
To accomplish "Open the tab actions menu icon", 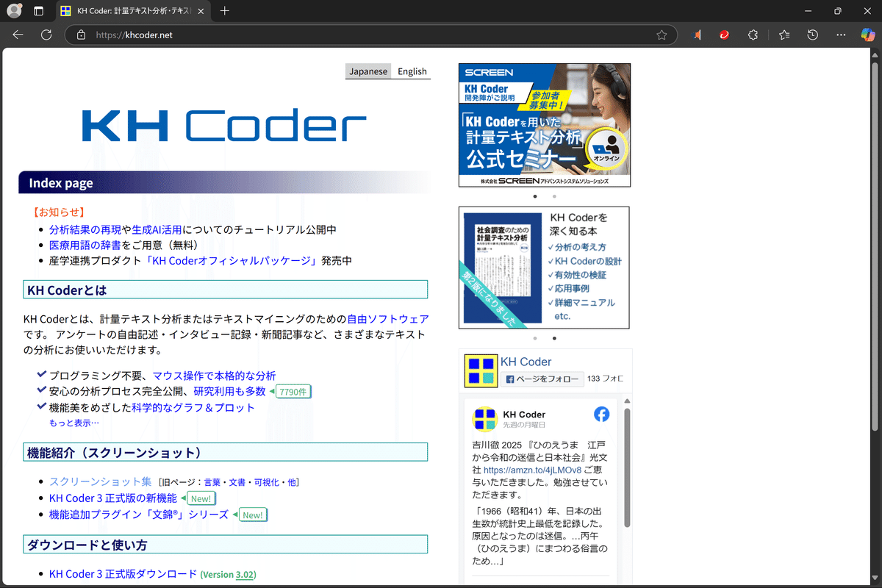I will (38, 11).
